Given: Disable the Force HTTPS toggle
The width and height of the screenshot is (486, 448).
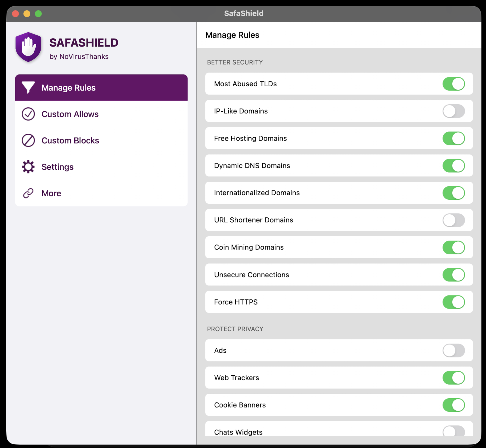Looking at the screenshot, I should 454,302.
